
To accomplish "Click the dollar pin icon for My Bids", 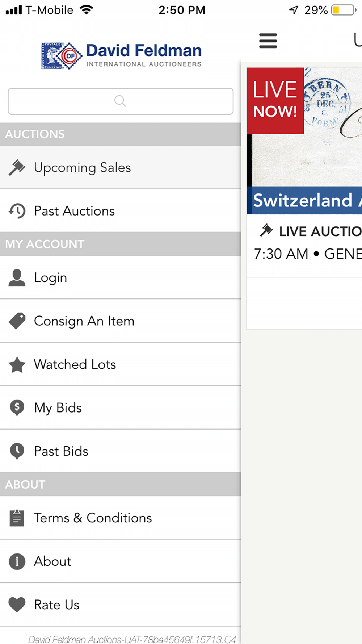I will [x=17, y=408].
